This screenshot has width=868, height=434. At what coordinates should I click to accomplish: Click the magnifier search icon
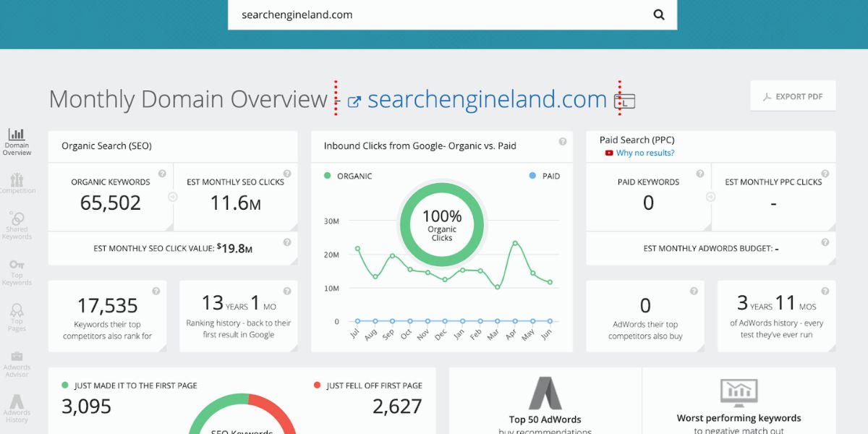(x=658, y=14)
